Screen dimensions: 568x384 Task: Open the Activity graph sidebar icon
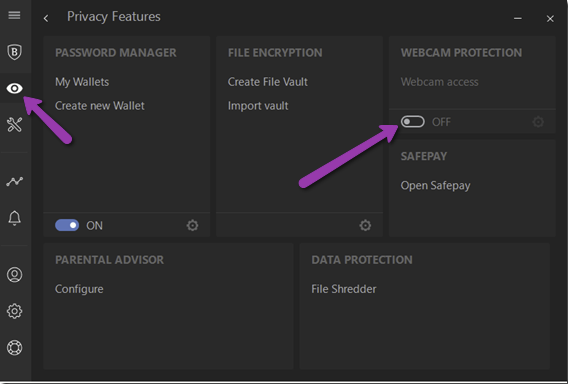point(14,181)
